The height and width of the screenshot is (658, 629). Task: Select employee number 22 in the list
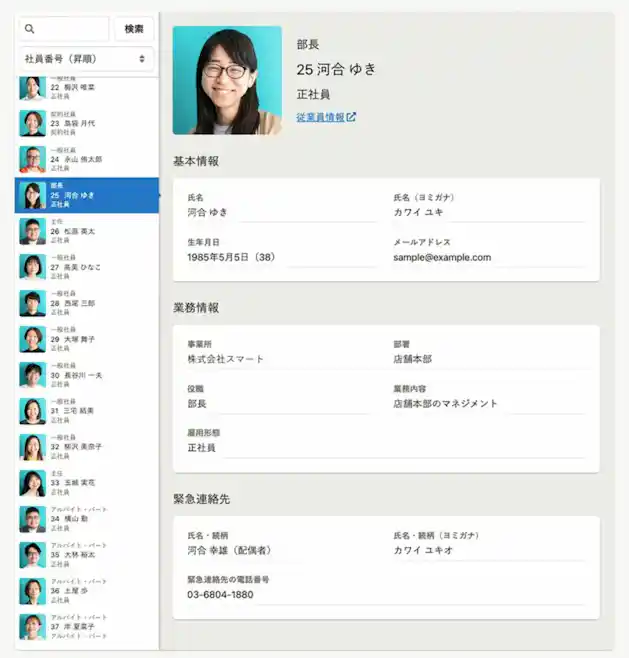87,87
